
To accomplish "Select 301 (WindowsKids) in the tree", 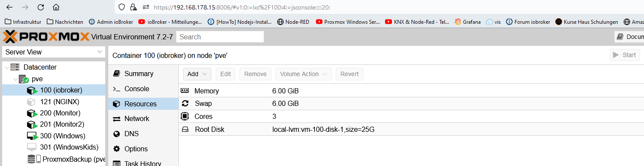I will (x=54, y=147).
